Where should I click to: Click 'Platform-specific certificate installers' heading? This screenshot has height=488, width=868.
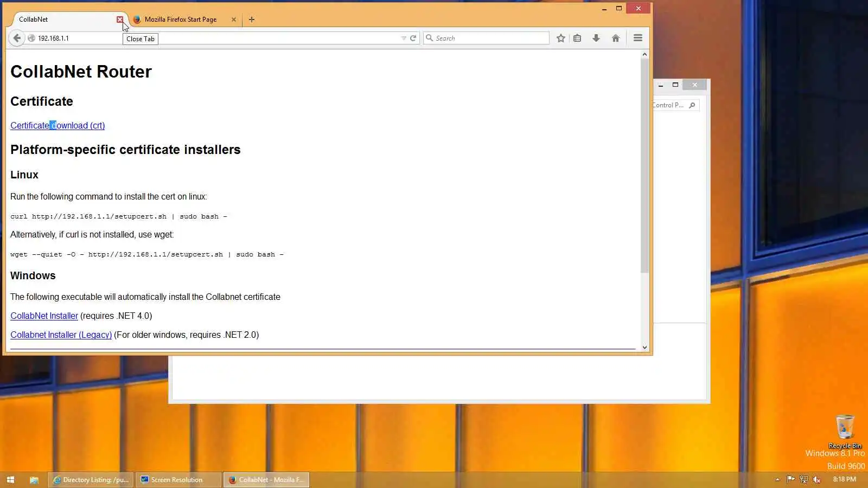125,150
